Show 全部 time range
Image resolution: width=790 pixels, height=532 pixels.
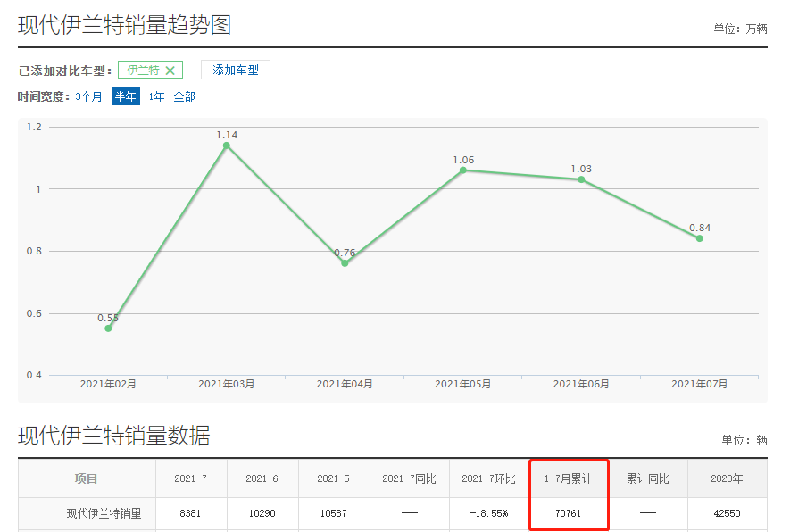click(184, 96)
